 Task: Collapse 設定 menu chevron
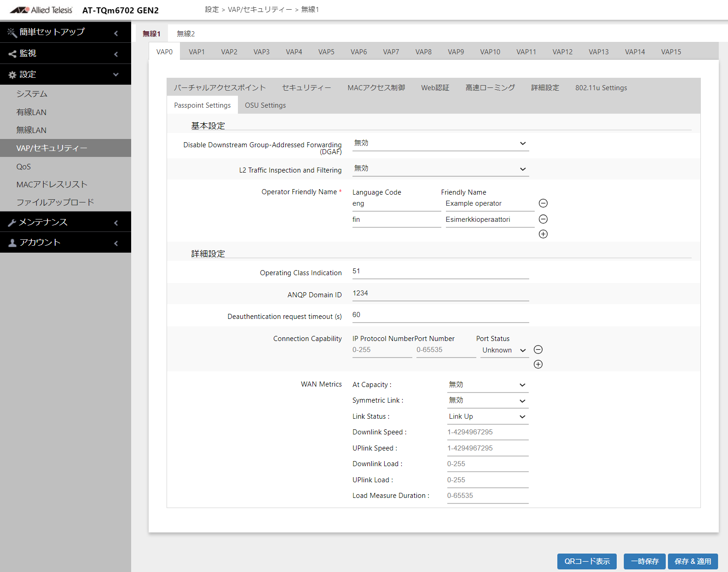coord(116,75)
